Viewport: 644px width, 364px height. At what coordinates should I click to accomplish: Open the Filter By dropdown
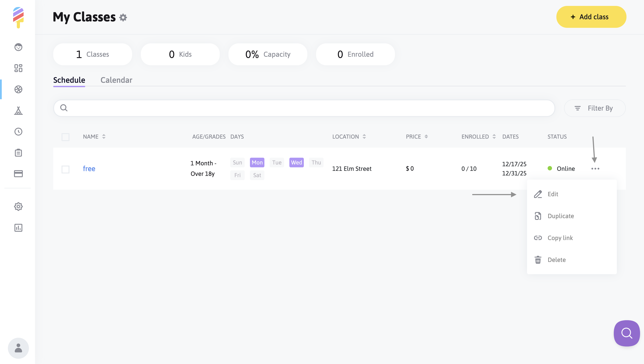click(x=594, y=108)
